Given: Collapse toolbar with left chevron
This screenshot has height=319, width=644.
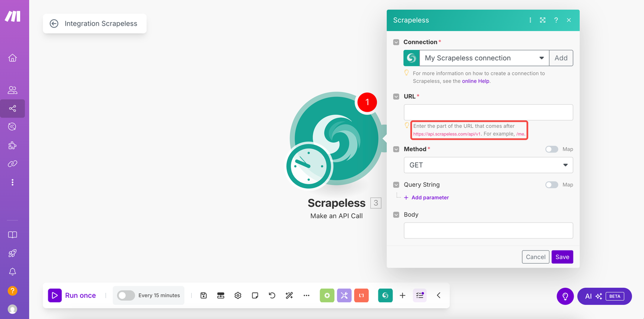Looking at the screenshot, I should [x=438, y=295].
